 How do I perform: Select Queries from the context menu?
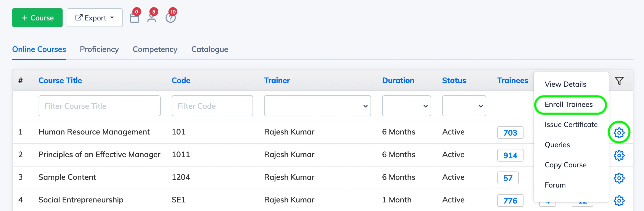coord(557,145)
